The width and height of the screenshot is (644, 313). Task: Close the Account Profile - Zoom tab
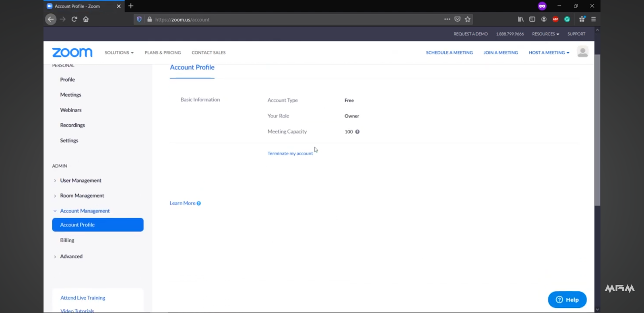coord(119,6)
